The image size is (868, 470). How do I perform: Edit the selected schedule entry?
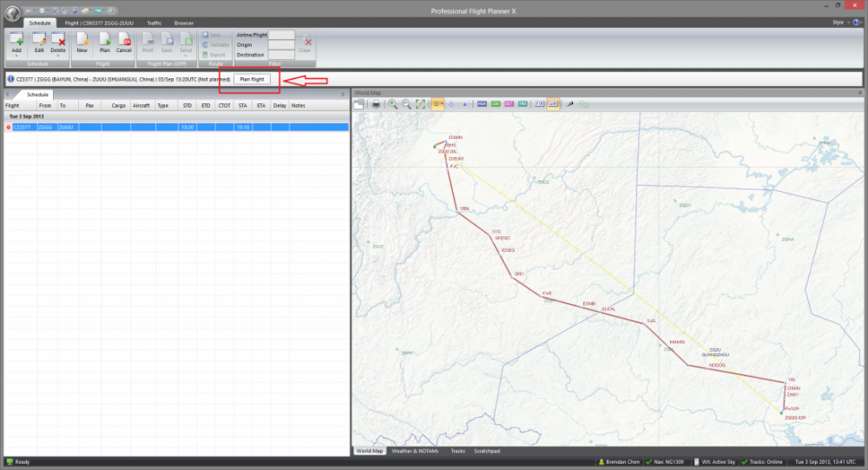pyautogui.click(x=39, y=42)
